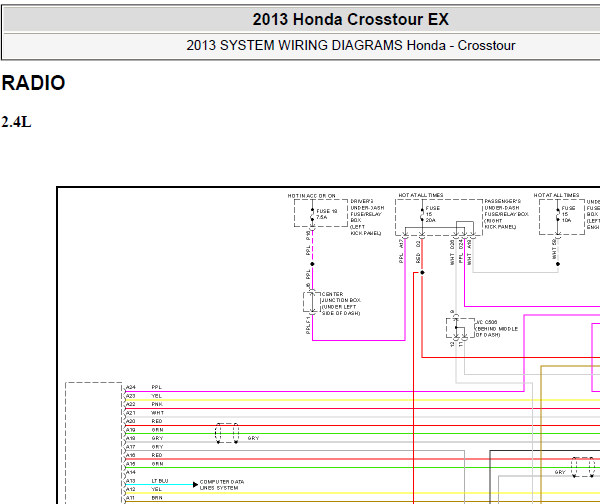The image size is (600, 504).
Task: Click connector pin label "A22"
Action: point(131,404)
